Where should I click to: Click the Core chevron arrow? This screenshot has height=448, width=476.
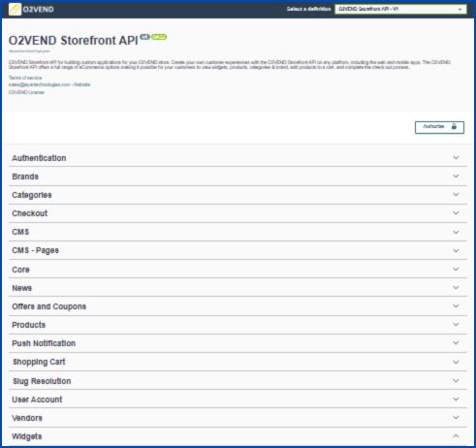click(456, 269)
